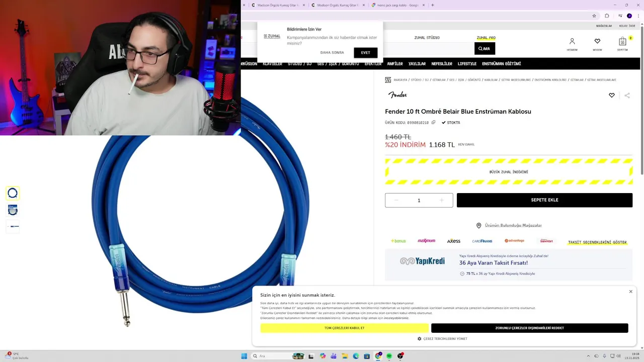Click the Zuhal home breadcrumb logo
644x362 pixels.
[x=388, y=80]
